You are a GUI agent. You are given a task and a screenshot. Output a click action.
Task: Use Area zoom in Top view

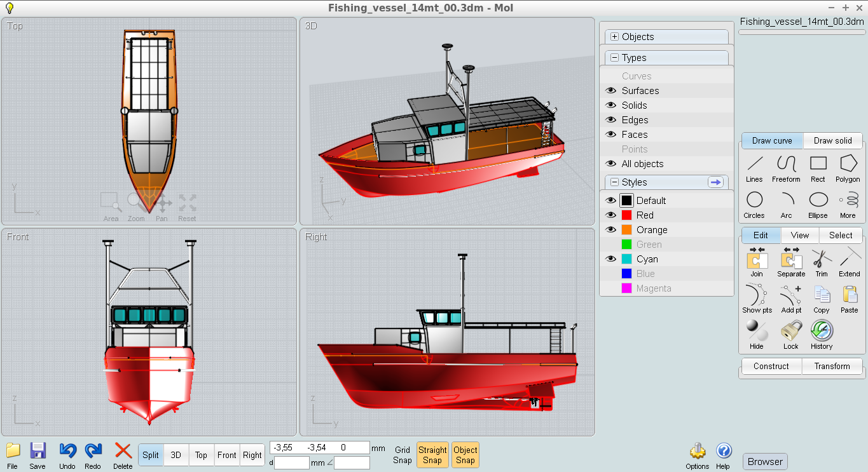click(111, 206)
